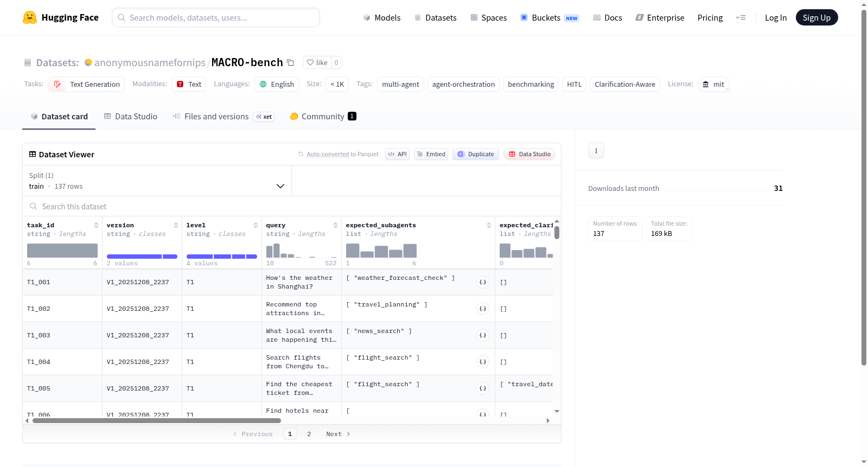Focus the Search this dataset field
This screenshot has height=467, width=868.
(292, 206)
